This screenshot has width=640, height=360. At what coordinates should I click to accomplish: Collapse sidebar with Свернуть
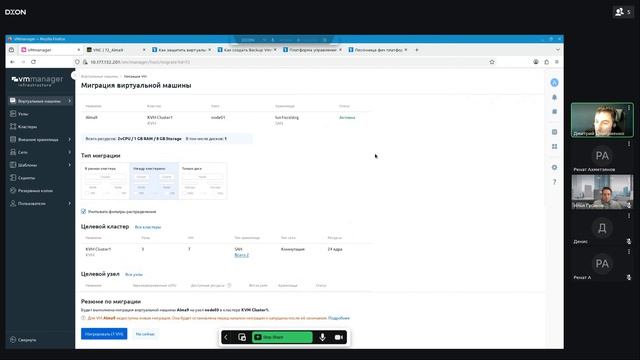(23, 340)
